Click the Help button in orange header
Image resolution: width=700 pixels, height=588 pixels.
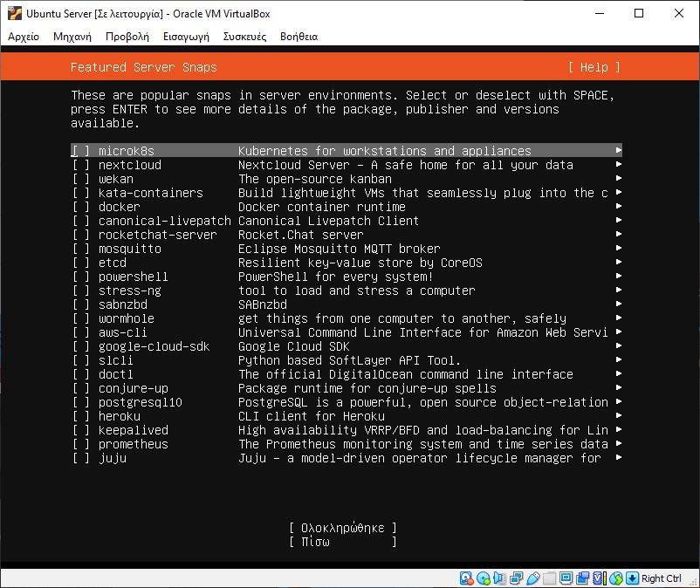(594, 67)
